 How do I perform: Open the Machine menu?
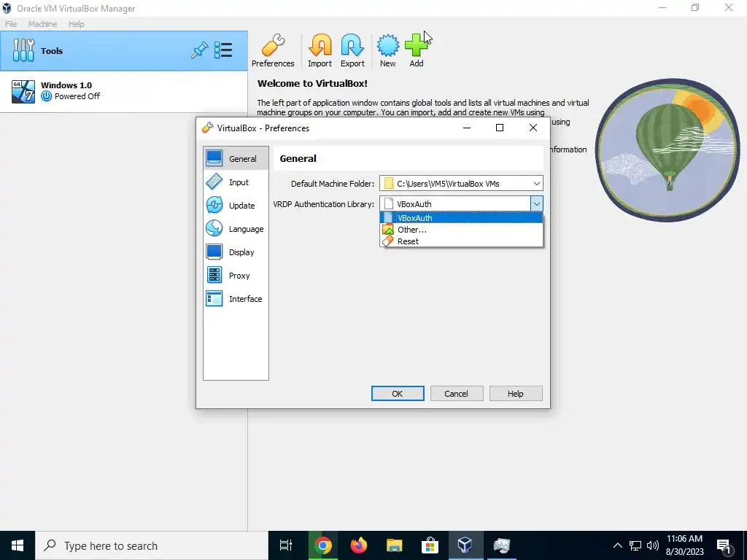click(x=42, y=24)
